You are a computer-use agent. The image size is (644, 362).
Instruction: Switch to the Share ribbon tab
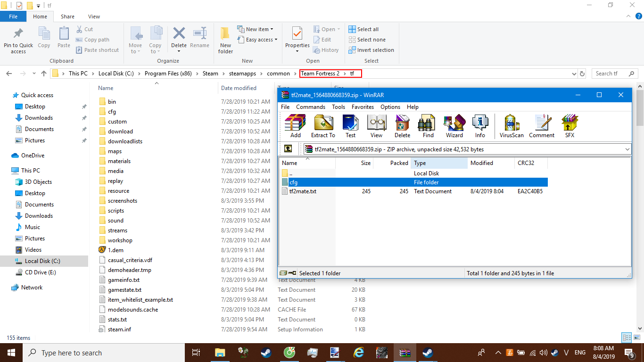[x=67, y=16]
